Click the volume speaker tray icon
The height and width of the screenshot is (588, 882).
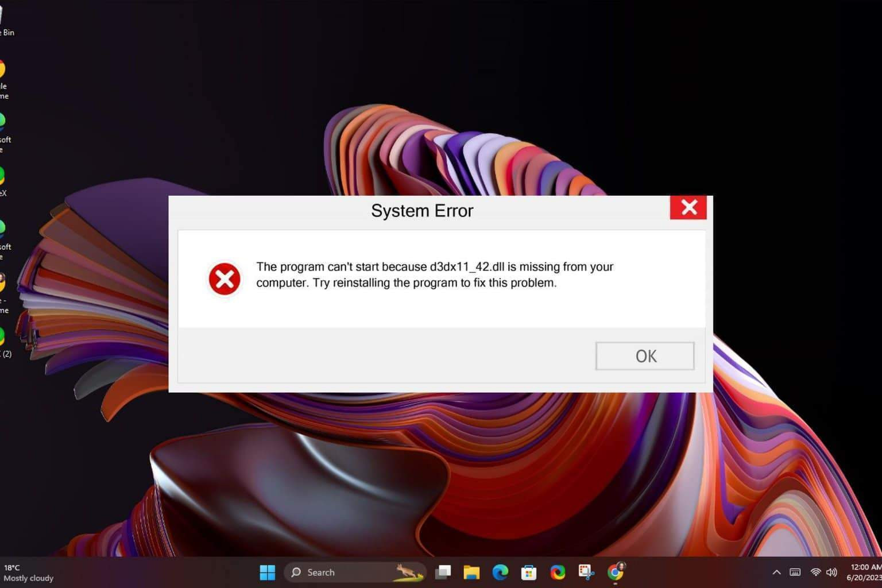831,572
